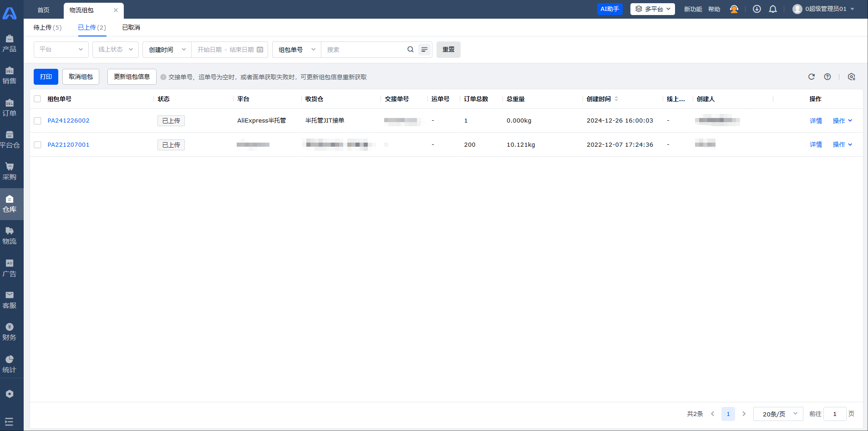Open the 多平台 selector dropdown
The image size is (868, 431).
click(652, 9)
